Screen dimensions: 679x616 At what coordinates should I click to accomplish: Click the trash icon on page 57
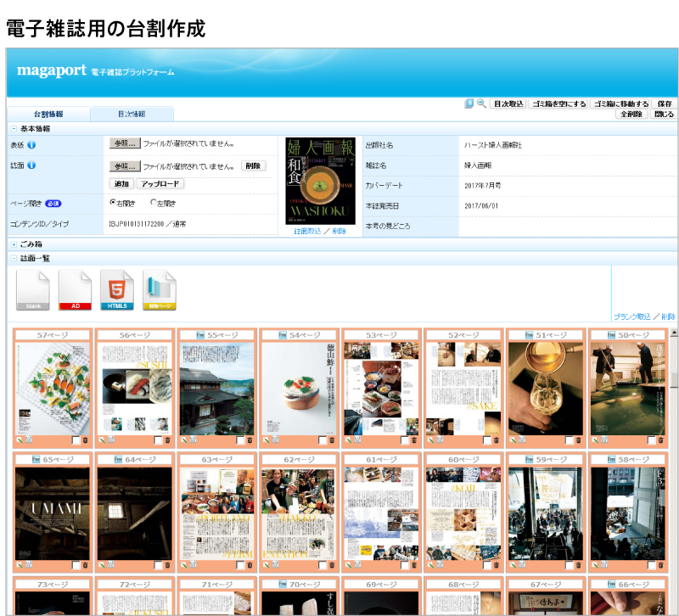[x=85, y=440]
